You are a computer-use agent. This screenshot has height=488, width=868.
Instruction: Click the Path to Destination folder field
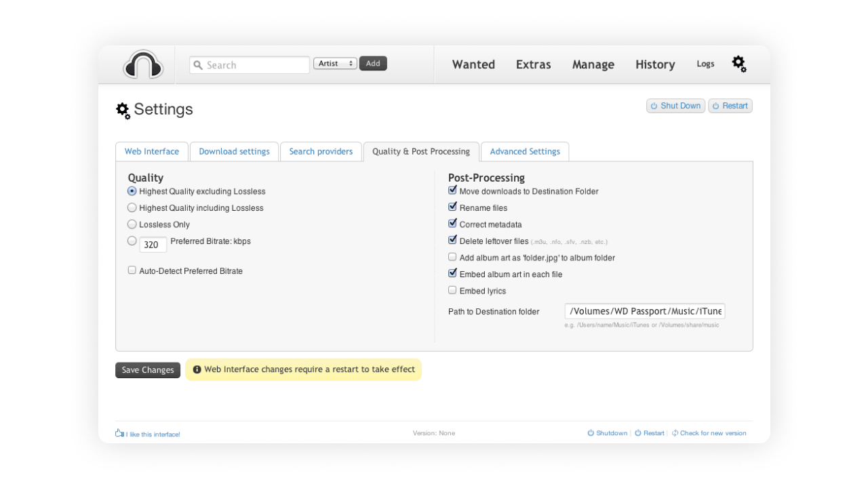point(645,311)
